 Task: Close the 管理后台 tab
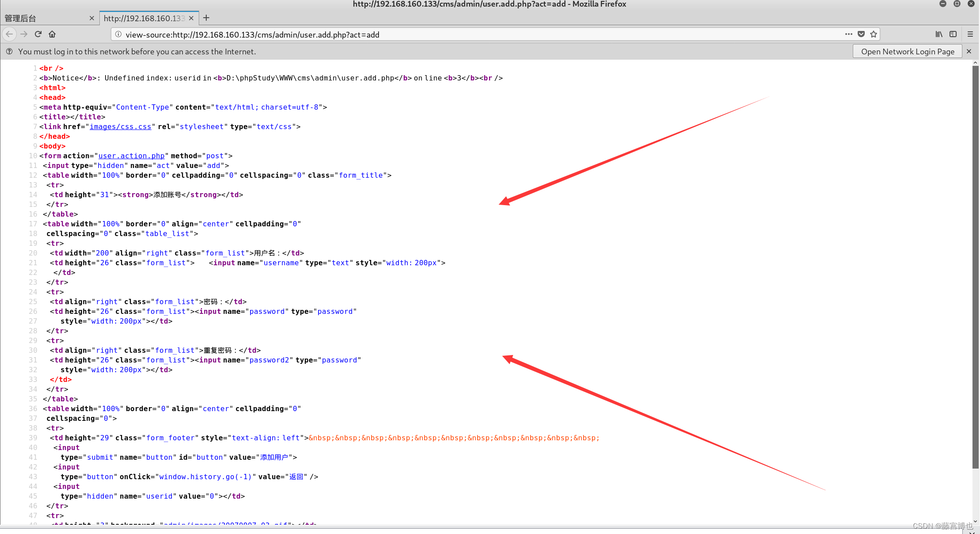click(x=92, y=18)
